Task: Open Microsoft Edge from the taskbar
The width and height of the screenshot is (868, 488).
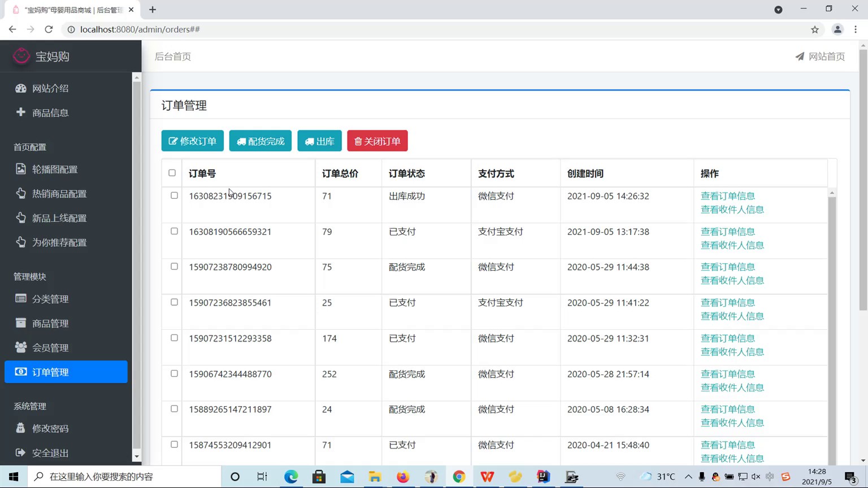Action: point(291,477)
